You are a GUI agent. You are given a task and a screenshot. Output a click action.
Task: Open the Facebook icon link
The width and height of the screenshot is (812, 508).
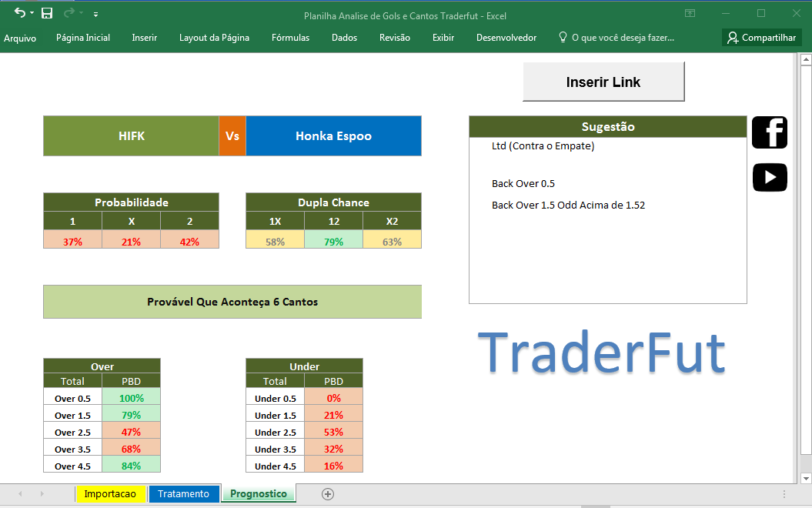click(770, 132)
